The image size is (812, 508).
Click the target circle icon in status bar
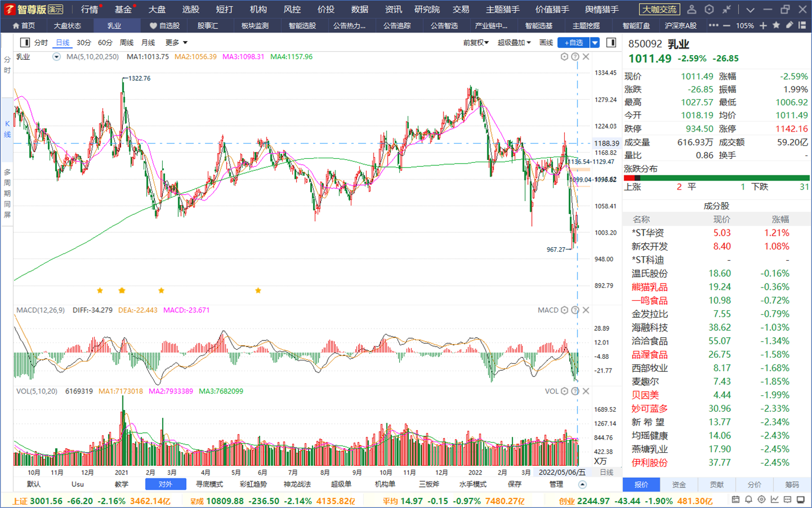point(762,499)
